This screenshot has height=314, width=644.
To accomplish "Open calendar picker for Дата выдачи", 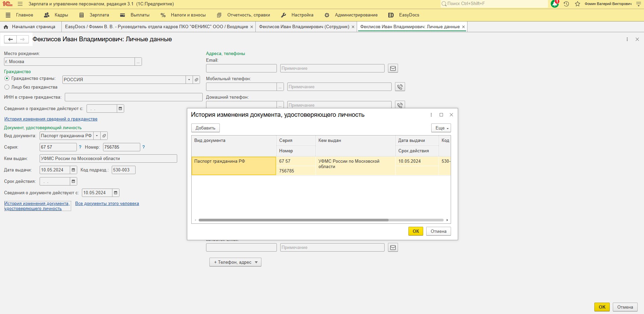I will pos(73,170).
